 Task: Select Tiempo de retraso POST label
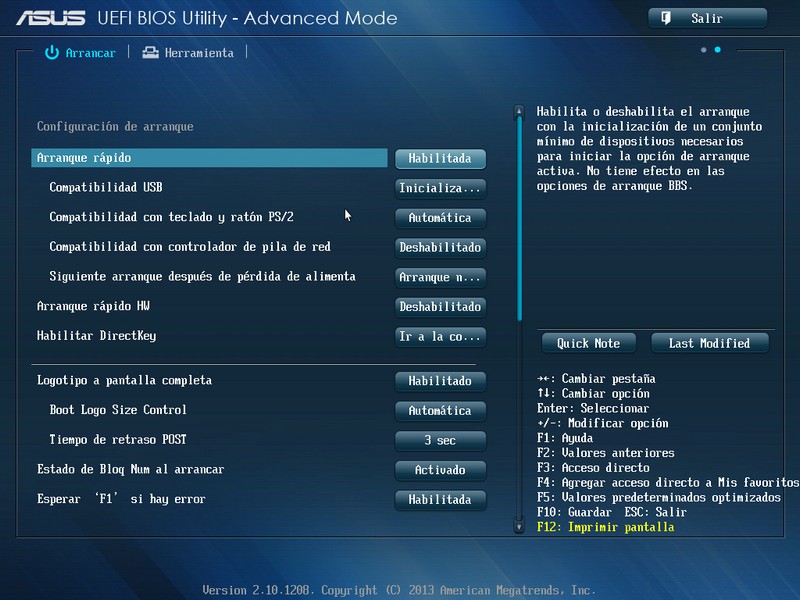click(x=118, y=439)
